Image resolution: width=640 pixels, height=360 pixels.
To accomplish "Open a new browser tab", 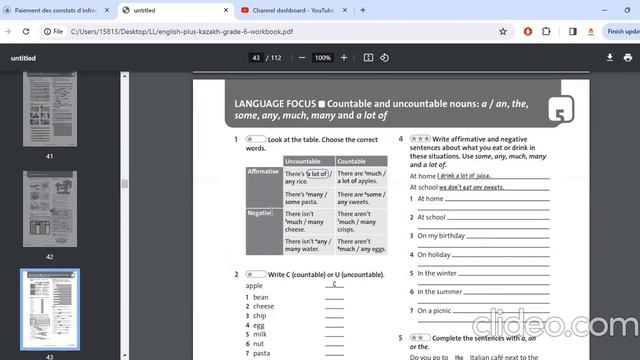I will coord(363,10).
